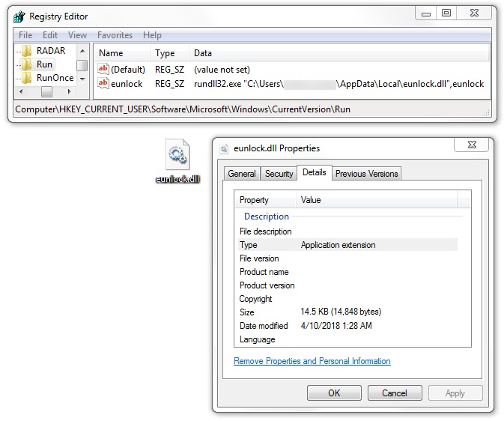Click the tree scroll down arrow
The image size is (504, 421).
(82, 79)
